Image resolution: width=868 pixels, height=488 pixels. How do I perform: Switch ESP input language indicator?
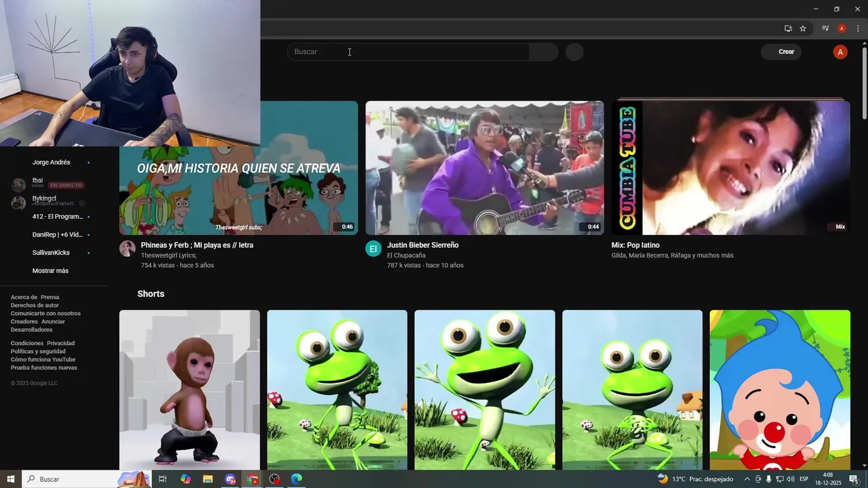coord(804,479)
